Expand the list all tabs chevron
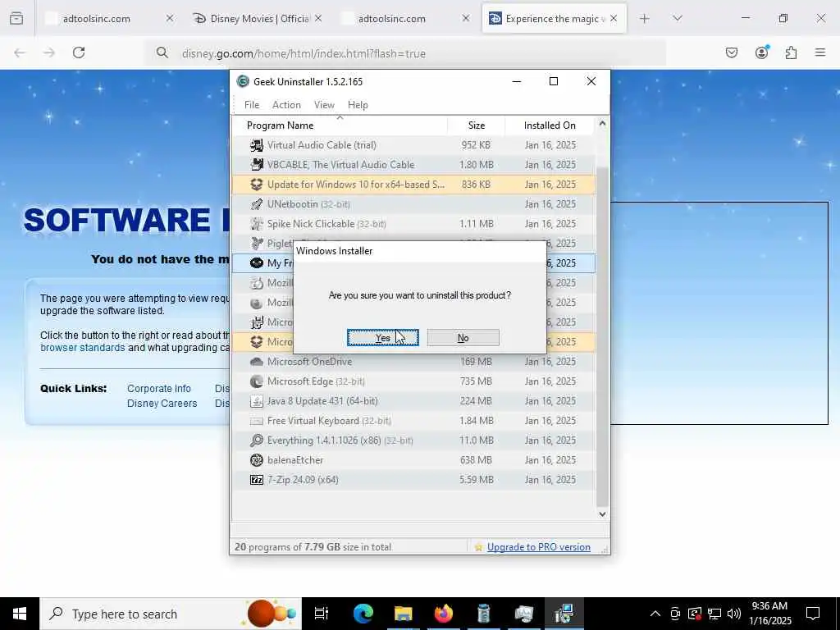The image size is (840, 630). pos(678,19)
